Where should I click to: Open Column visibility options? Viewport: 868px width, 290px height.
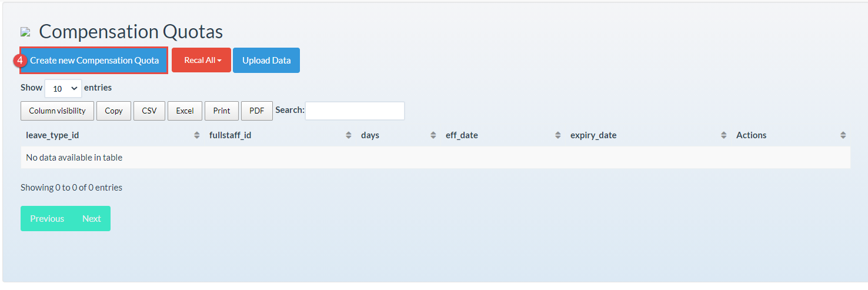click(x=57, y=111)
